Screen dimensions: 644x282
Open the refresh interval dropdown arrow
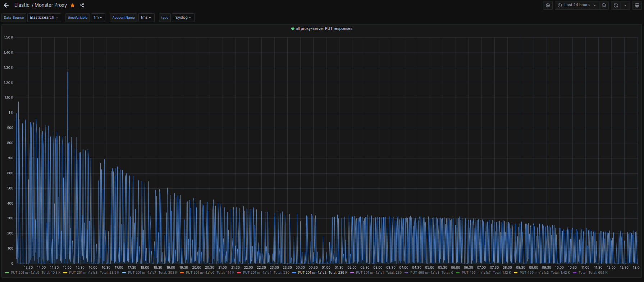click(625, 5)
